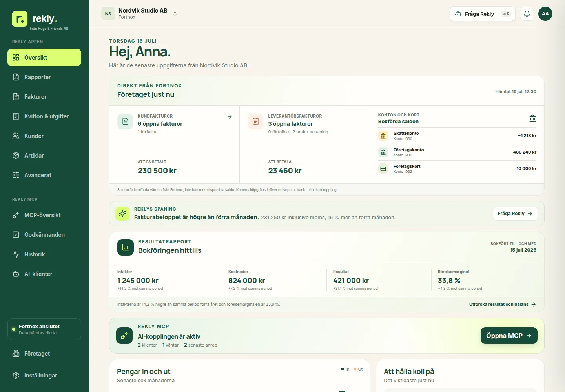
Task: Click the Intäkter 1 245 000 kr value
Action: coord(138,281)
